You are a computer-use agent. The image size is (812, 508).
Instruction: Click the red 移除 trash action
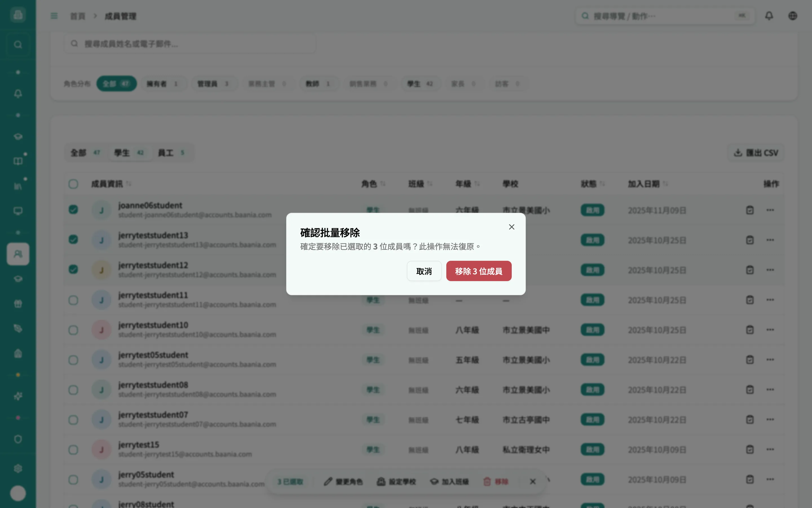pos(496,482)
